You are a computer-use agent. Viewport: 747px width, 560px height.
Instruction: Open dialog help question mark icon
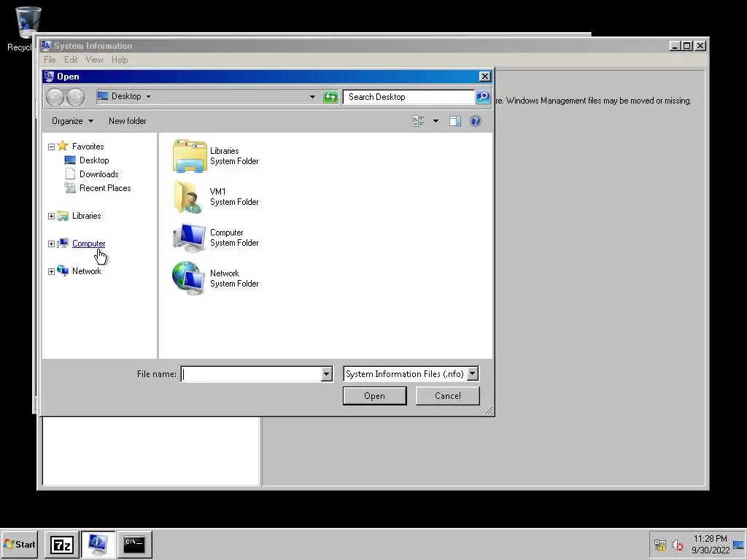[476, 121]
